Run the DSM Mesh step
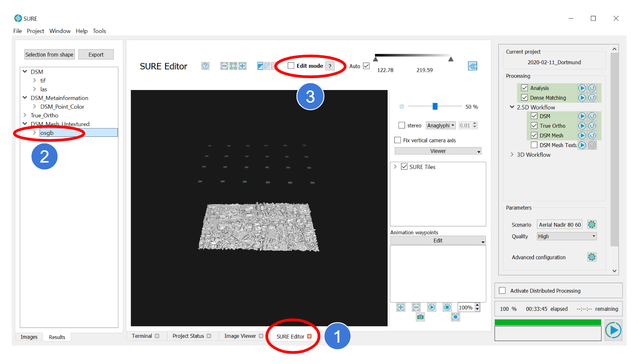Viewport: 644px width, 364px height. pos(582,135)
